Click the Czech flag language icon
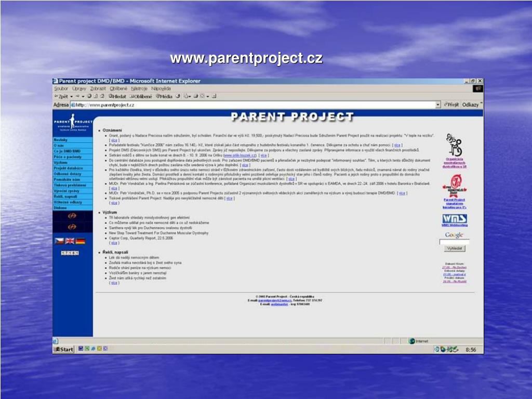The width and height of the screenshot is (532, 399). (x=59, y=241)
